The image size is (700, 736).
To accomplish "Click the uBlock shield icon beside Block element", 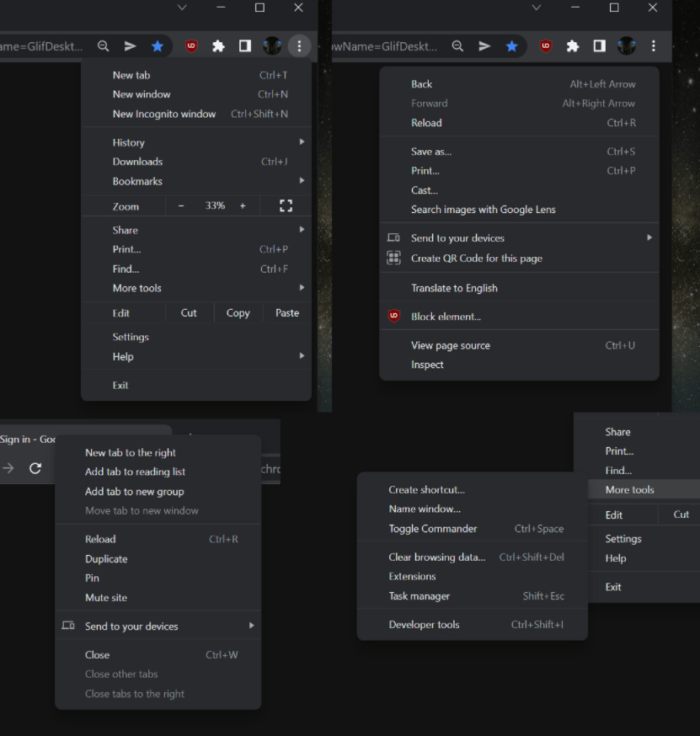I will pyautogui.click(x=393, y=317).
